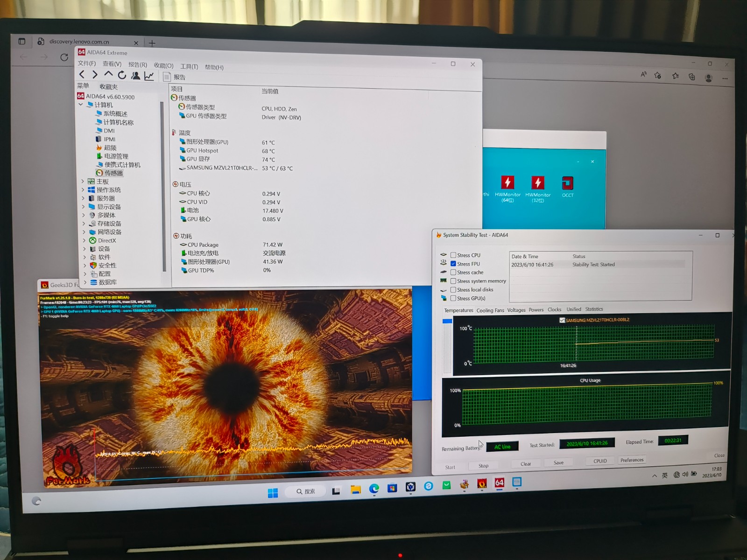
Task: Open CPUID from Stability Test
Action: [x=600, y=461]
